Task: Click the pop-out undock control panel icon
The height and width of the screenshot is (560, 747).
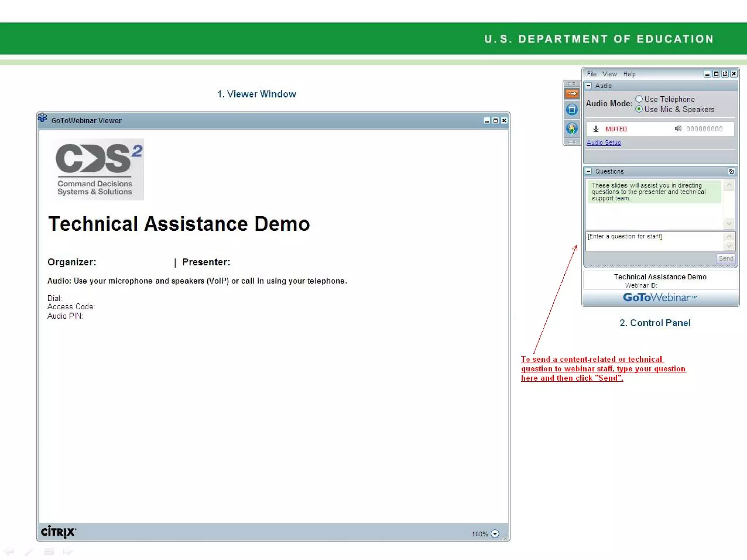Action: [x=725, y=74]
